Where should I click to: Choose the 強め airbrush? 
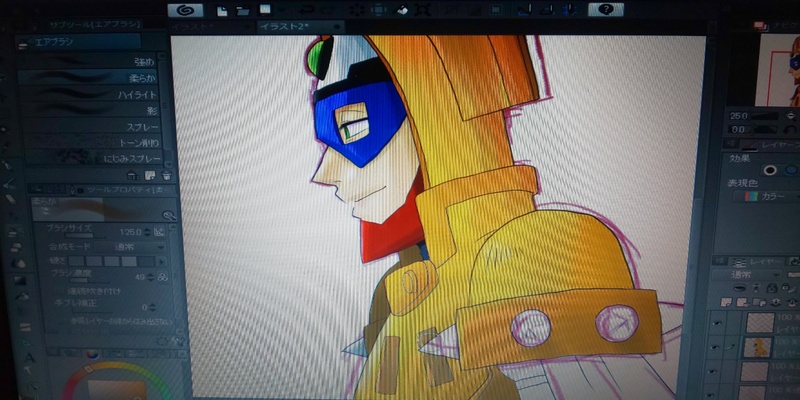(88, 62)
